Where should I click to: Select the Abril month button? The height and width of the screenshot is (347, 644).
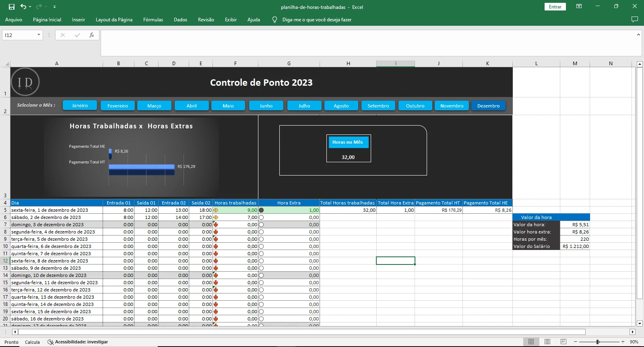click(x=192, y=105)
